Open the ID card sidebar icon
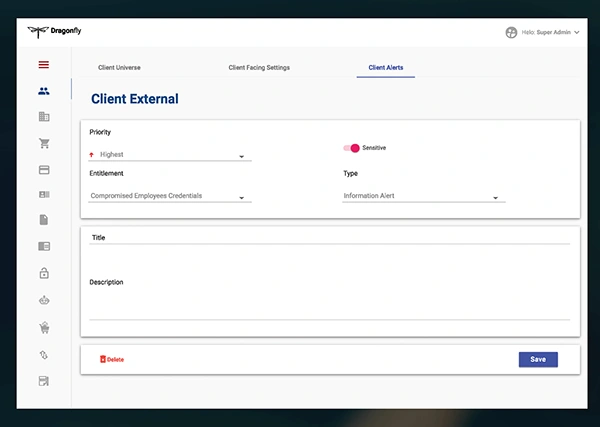The height and width of the screenshot is (427, 600). coord(44,195)
